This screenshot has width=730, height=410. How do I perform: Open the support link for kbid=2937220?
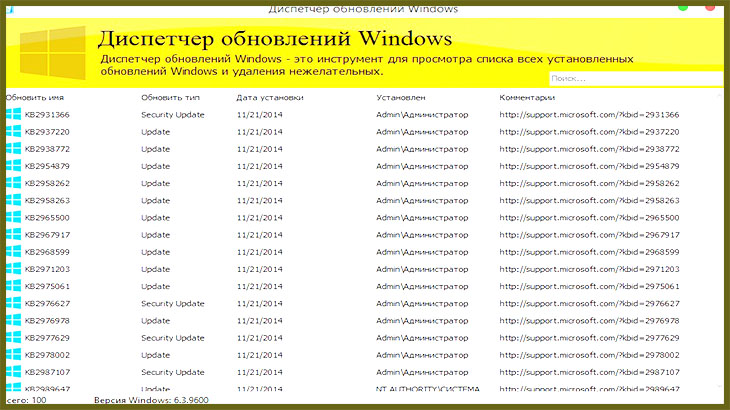click(x=589, y=132)
